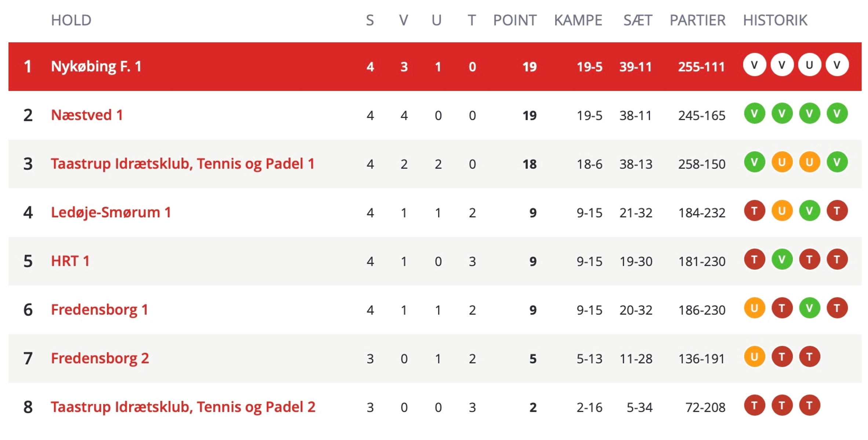Click the POINT column header

(515, 20)
